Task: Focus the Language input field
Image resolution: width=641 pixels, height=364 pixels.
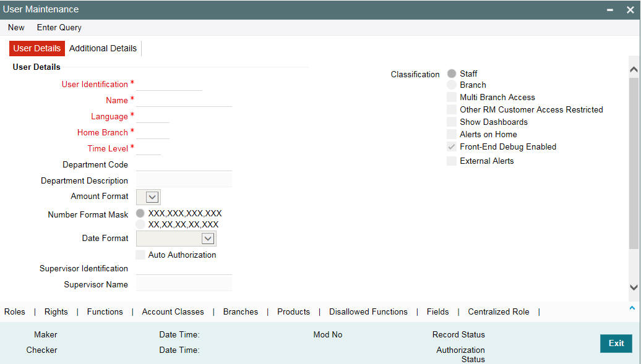Action: point(152,116)
